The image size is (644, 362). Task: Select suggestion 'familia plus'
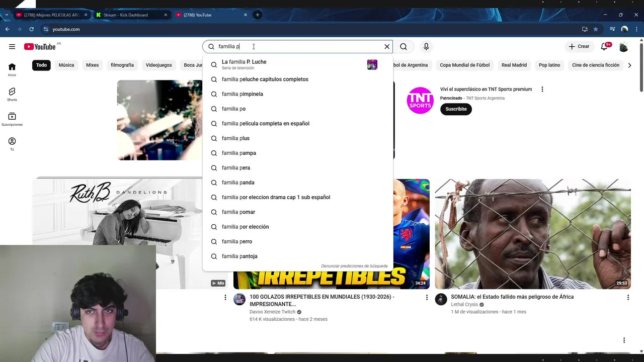pos(297,138)
